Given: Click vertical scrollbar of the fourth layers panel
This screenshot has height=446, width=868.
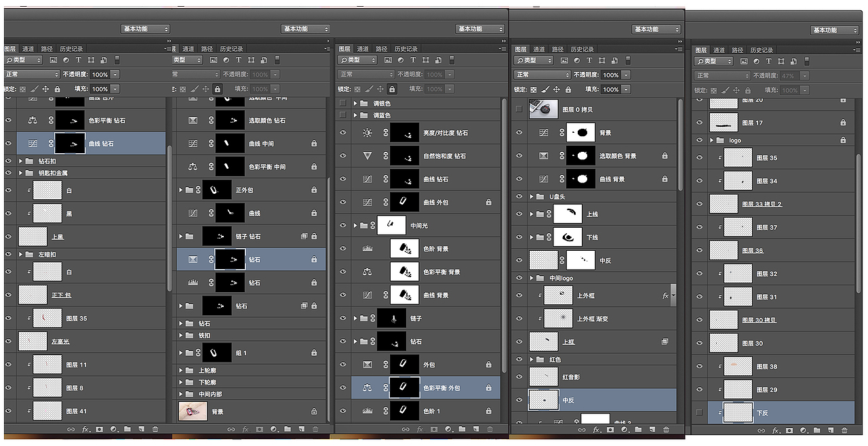Looking at the screenshot, I should (679, 146).
